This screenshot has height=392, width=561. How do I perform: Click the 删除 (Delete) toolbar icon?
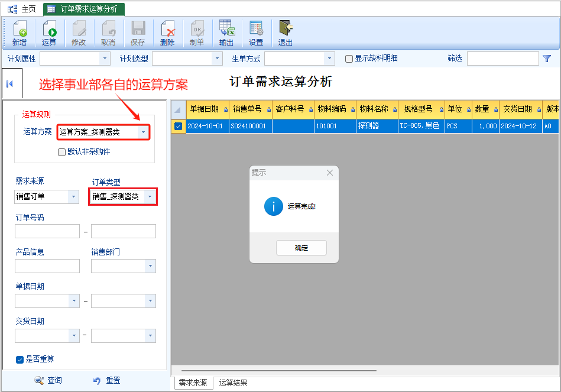coord(167,28)
